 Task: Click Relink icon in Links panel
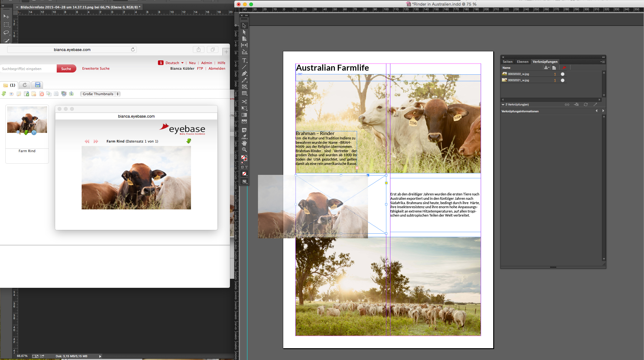pyautogui.click(x=567, y=105)
